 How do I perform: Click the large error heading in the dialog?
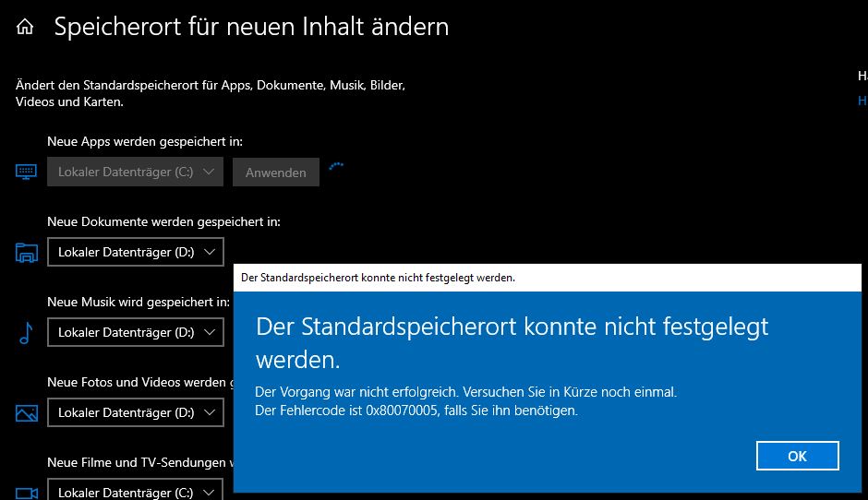click(512, 340)
